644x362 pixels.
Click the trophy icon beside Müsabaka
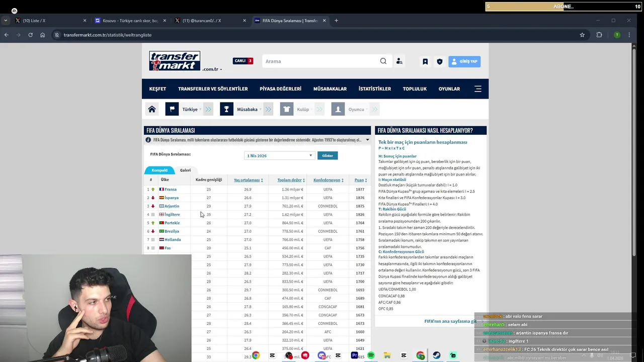[x=226, y=109]
